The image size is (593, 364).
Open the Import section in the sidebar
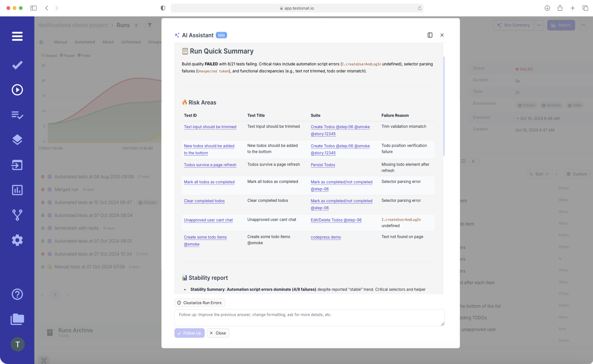pos(17,165)
